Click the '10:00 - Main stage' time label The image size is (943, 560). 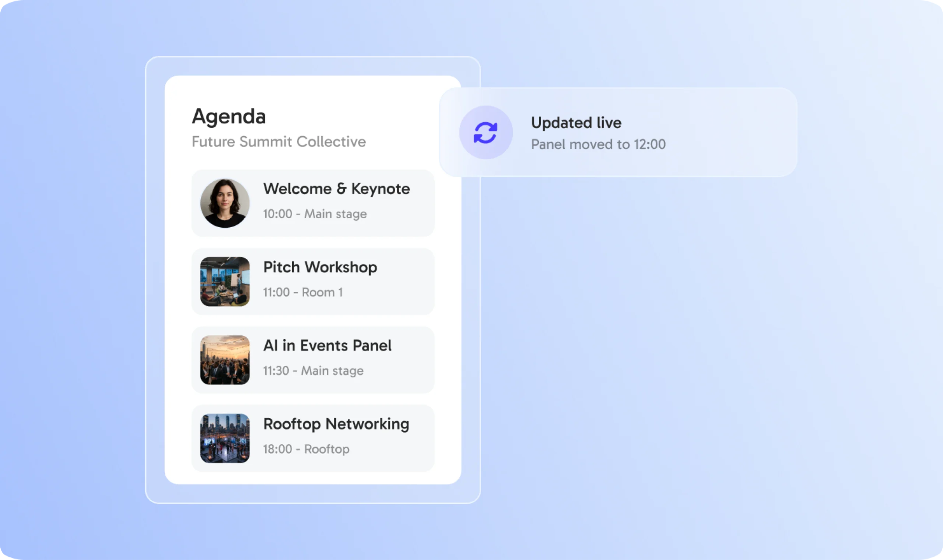click(315, 214)
